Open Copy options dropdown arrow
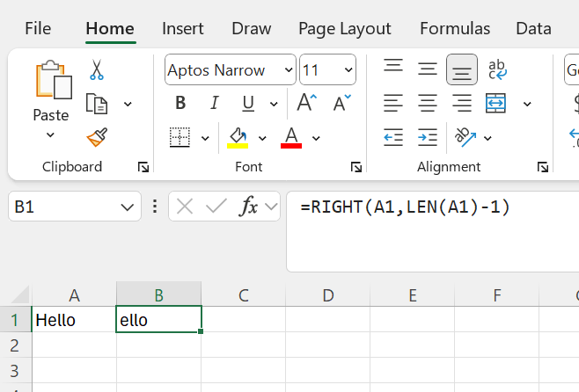 (x=128, y=104)
